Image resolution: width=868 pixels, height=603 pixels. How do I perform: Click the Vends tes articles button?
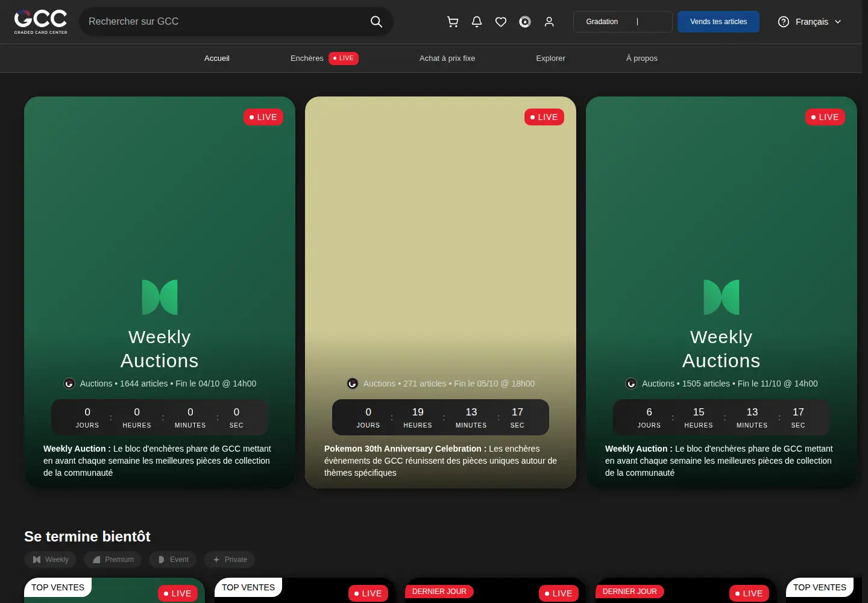tap(719, 22)
